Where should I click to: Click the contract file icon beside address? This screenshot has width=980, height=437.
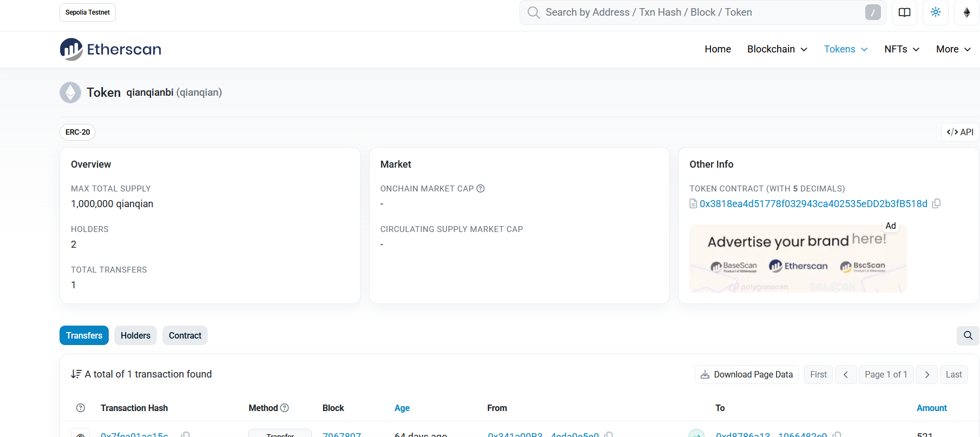coord(693,204)
